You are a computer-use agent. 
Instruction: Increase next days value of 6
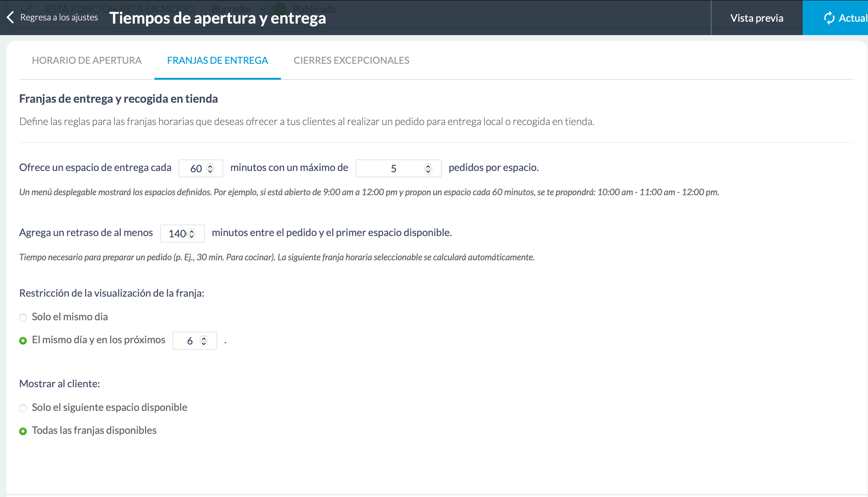pos(204,338)
